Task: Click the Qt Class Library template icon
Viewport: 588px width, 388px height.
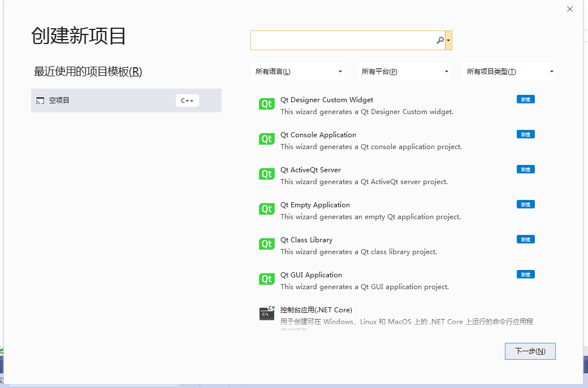Action: pyautogui.click(x=266, y=244)
